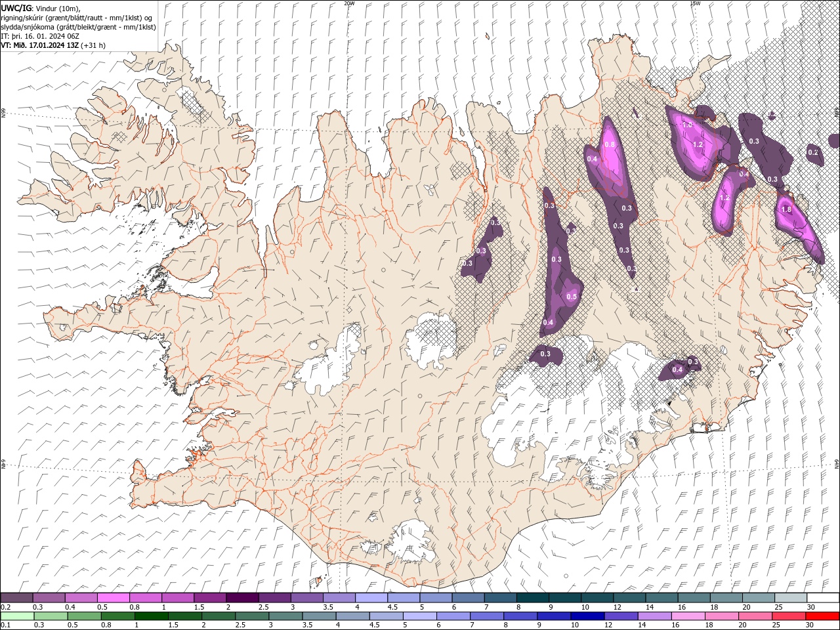Screen dimensions: 840x630
Task: Select the dark teal swatch at 8, upper legend
Action: coord(532,598)
